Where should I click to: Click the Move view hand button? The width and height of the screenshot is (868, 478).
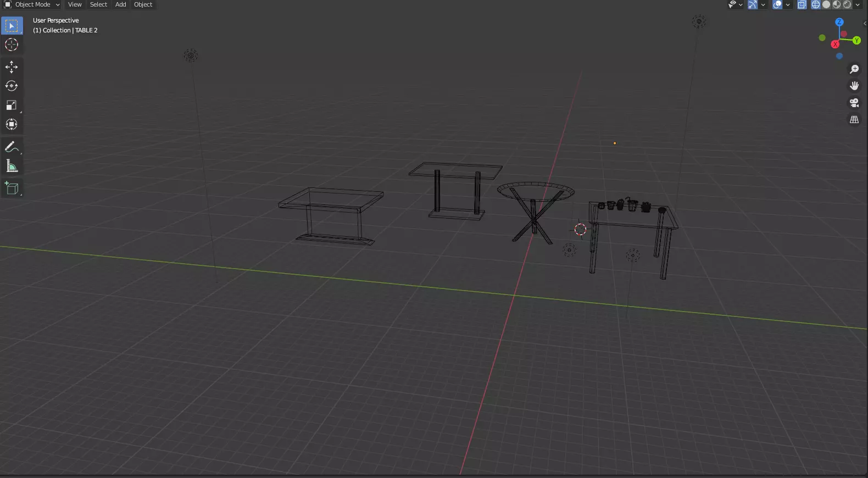point(854,86)
